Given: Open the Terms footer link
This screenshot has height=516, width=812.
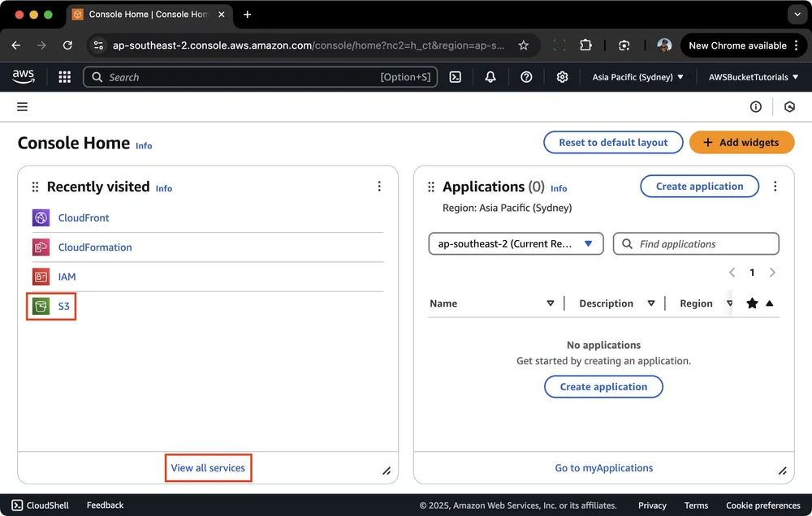Looking at the screenshot, I should tap(696, 505).
